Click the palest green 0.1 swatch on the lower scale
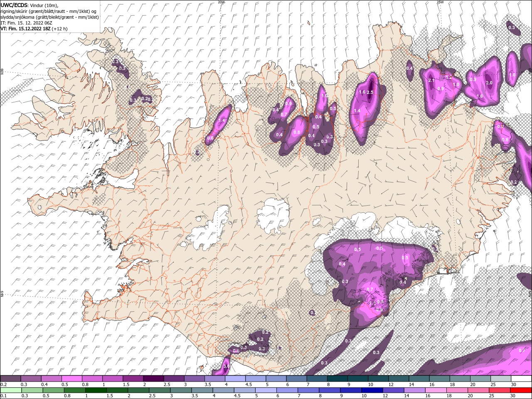 tap(10, 390)
